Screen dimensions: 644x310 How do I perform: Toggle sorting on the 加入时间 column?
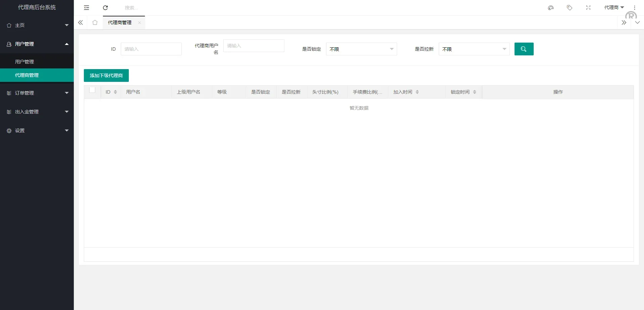click(x=418, y=92)
